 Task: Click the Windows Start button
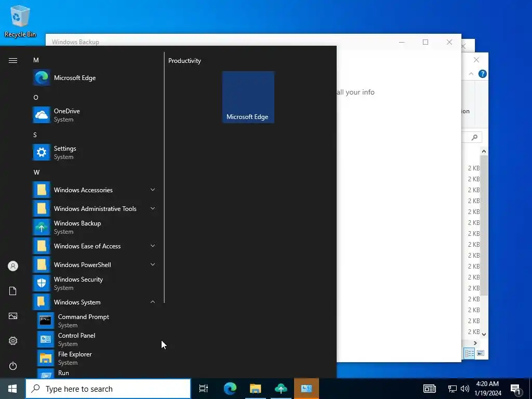[12, 389]
